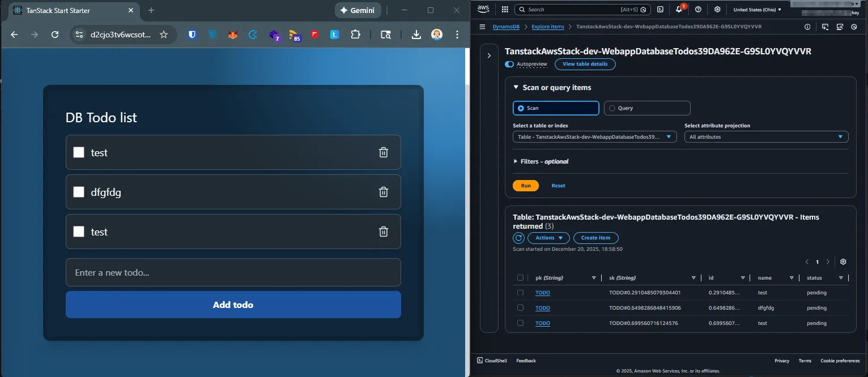This screenshot has width=868, height=377.
Task: Bookmark this page with star icon
Action: point(164,35)
